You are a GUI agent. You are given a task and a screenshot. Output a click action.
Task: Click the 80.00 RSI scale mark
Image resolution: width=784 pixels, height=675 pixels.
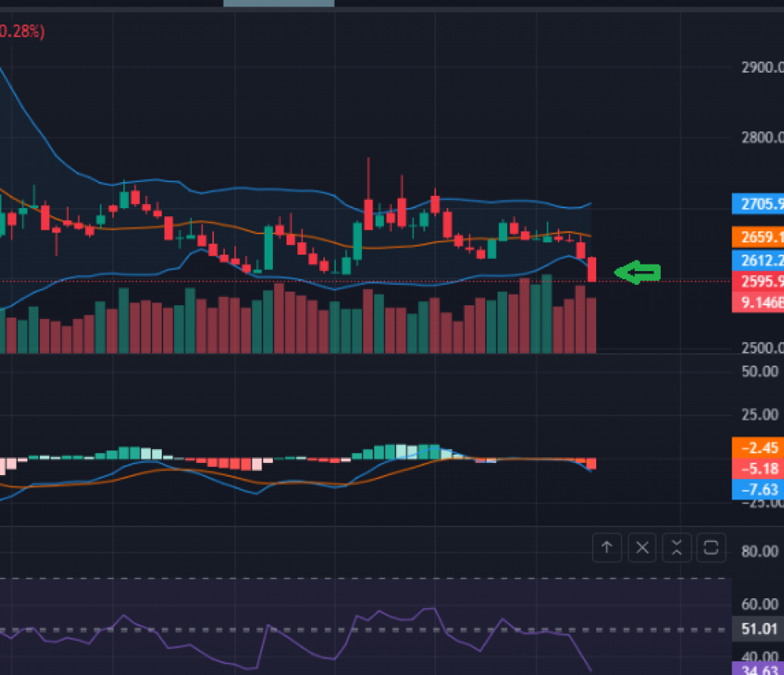click(759, 551)
